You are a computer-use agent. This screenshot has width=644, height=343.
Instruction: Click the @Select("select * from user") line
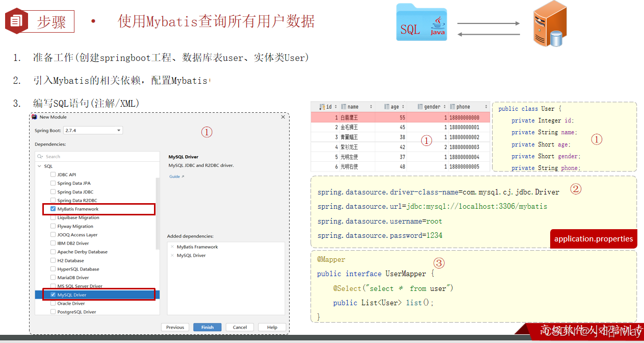[393, 288]
